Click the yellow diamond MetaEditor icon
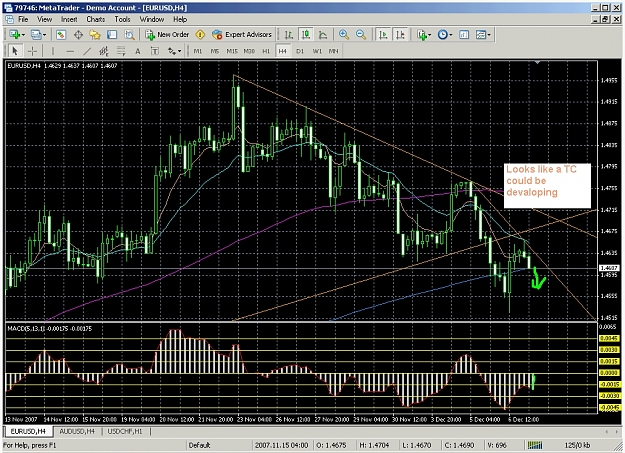 coord(200,35)
